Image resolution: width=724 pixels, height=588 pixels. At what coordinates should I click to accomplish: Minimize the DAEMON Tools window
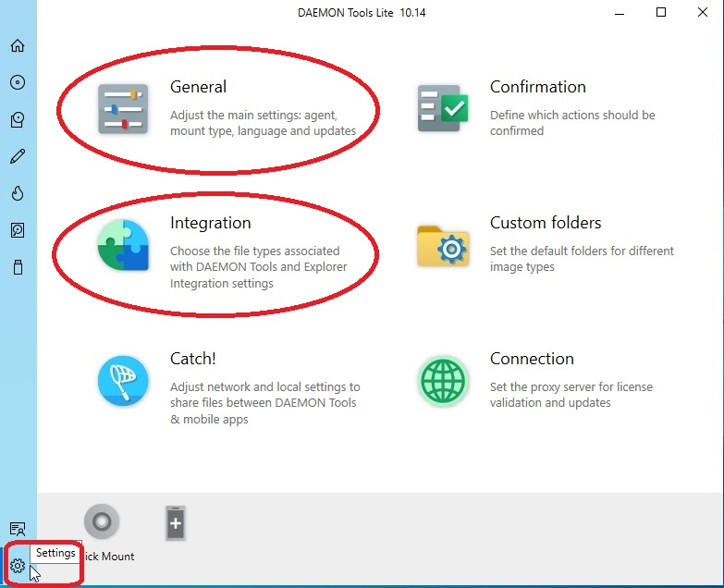[620, 12]
